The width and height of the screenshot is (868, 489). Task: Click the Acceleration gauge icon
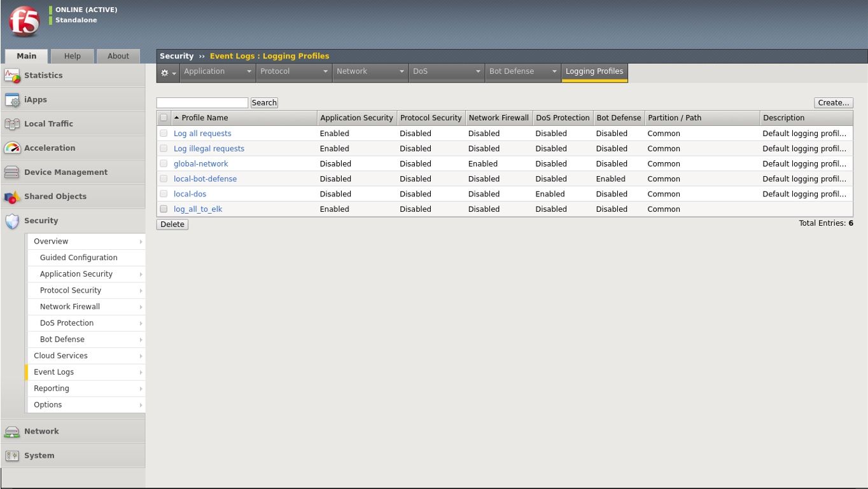(12, 148)
